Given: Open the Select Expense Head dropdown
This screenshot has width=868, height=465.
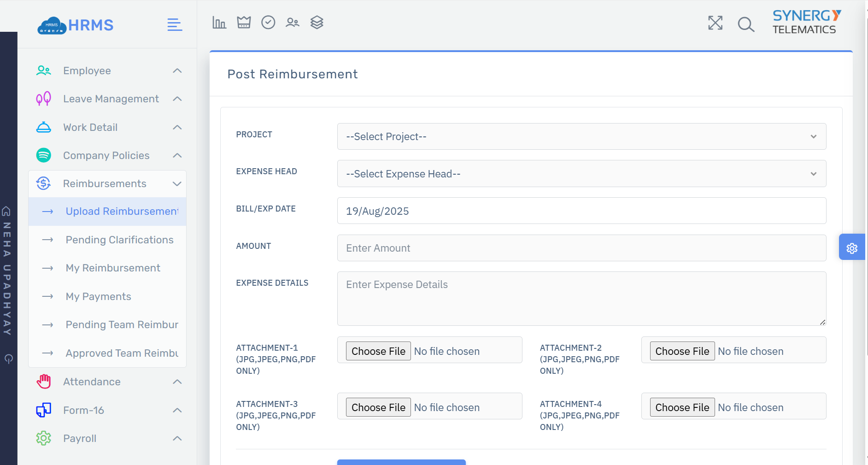Looking at the screenshot, I should click(581, 174).
